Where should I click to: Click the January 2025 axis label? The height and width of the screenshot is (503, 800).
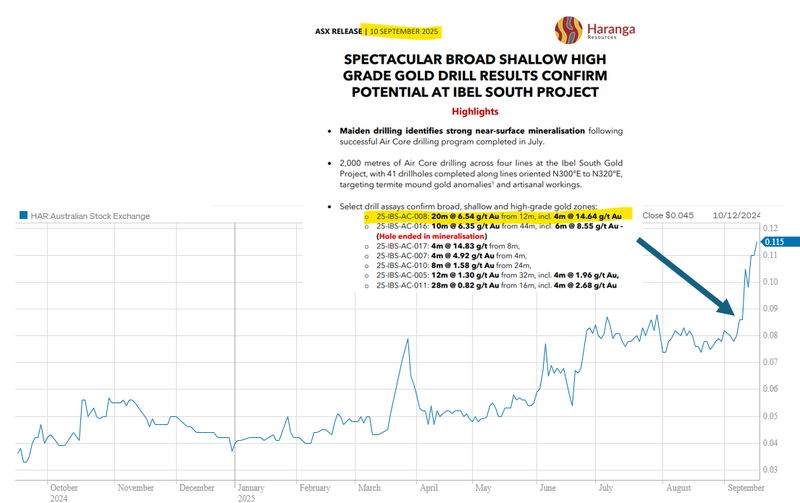(x=247, y=492)
